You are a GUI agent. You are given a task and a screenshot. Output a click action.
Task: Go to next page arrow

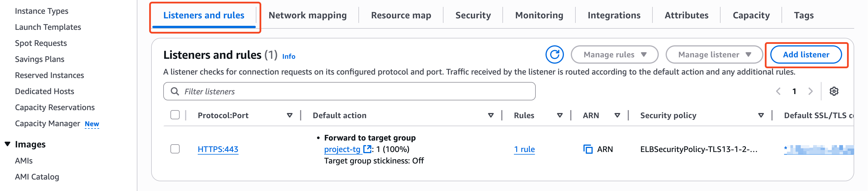[811, 91]
